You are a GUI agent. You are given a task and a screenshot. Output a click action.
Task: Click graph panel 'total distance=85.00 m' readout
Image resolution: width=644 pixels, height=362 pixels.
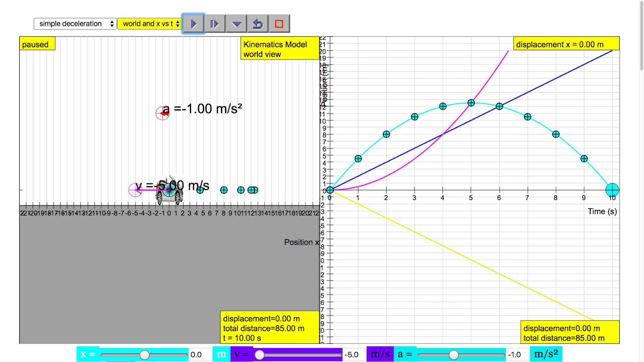pyautogui.click(x=564, y=338)
